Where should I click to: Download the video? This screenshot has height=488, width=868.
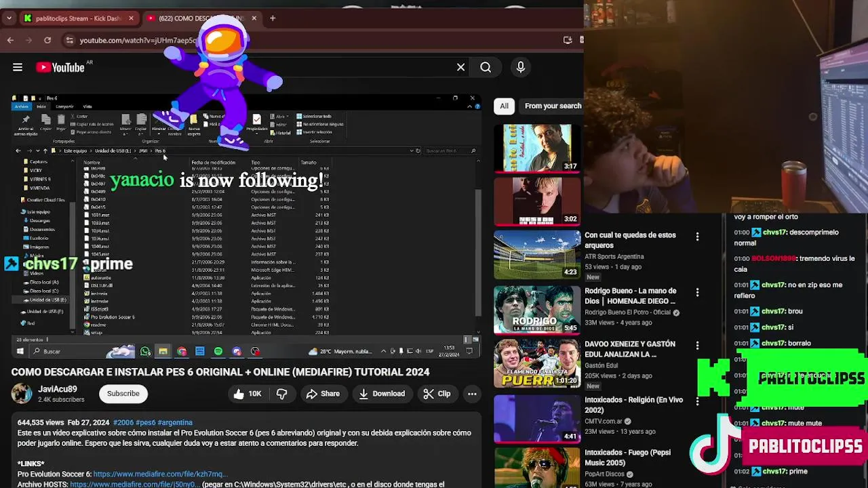381,394
